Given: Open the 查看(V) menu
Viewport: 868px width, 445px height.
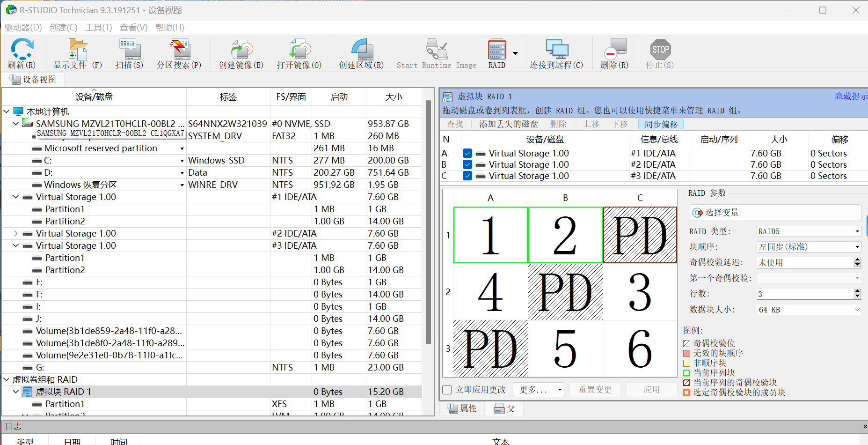Looking at the screenshot, I should [x=134, y=27].
